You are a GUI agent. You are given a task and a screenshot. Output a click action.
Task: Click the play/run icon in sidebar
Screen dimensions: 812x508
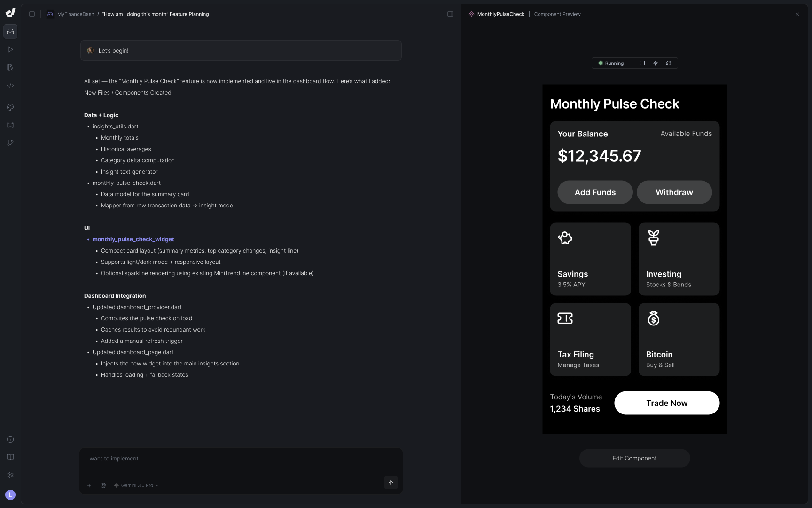coord(10,49)
